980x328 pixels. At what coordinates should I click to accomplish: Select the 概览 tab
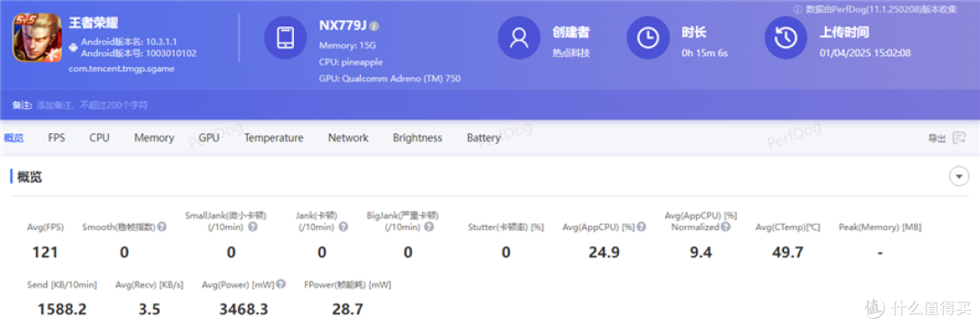click(x=14, y=138)
